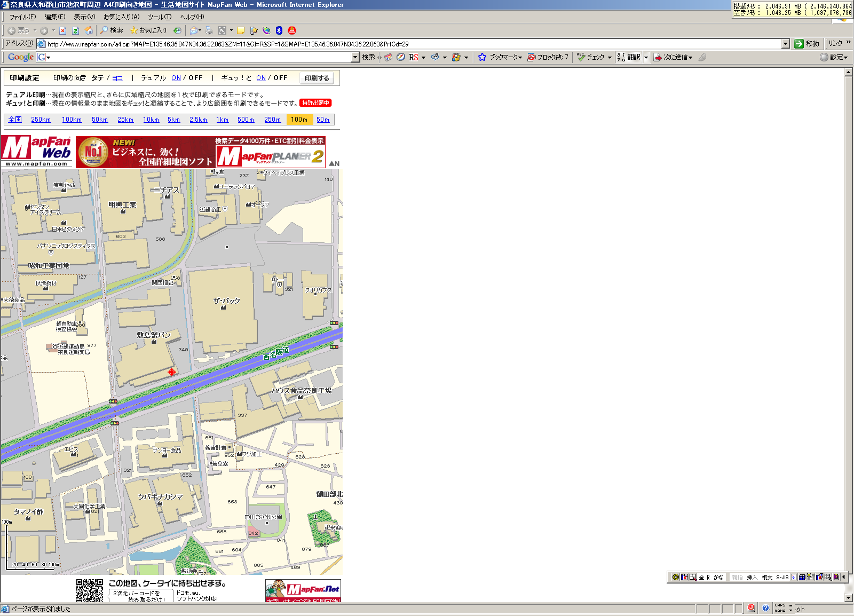Screen dimensions: 854x616
Task: Open the 設定 settings dropdown on Google toolbar
Action: [x=834, y=57]
